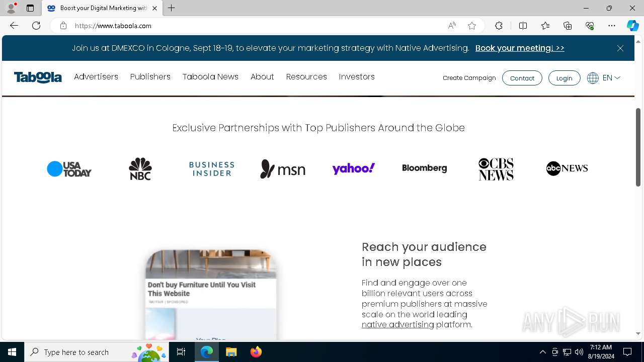Click the scrollbar down arrow
Image resolution: width=644 pixels, height=362 pixels.
(x=638, y=333)
